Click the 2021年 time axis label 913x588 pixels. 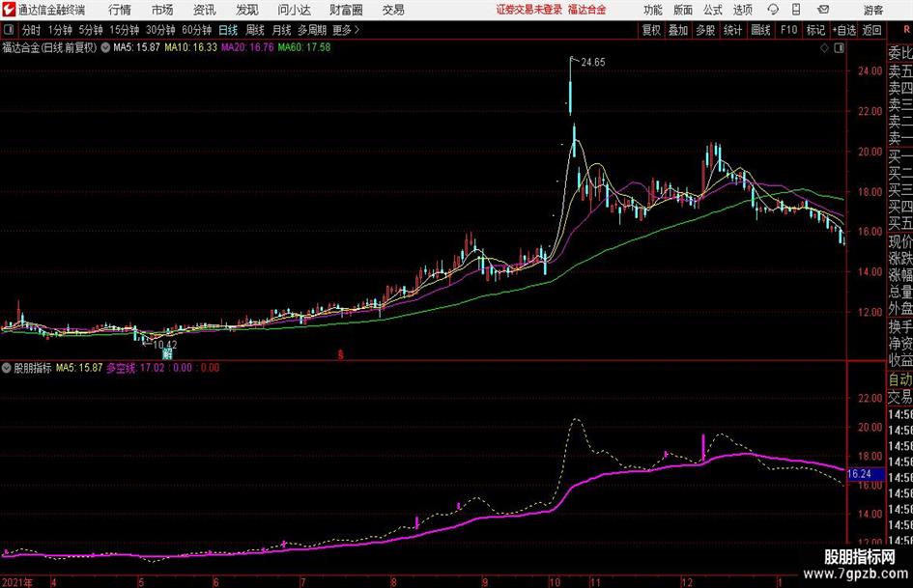(16, 581)
